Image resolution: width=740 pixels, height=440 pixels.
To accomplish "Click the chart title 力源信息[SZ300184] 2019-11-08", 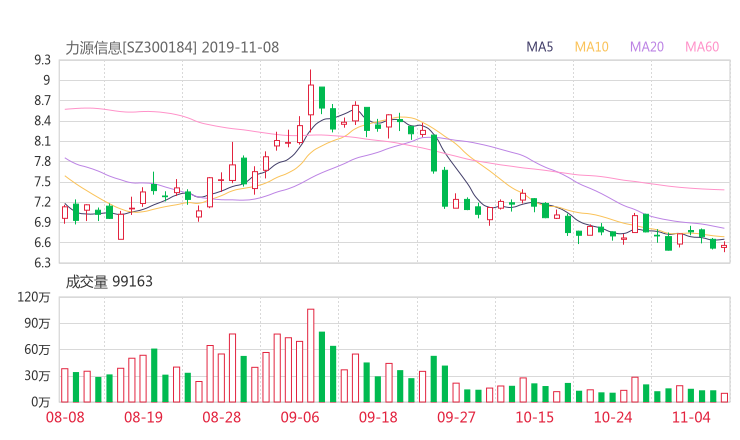I will 172,48.
